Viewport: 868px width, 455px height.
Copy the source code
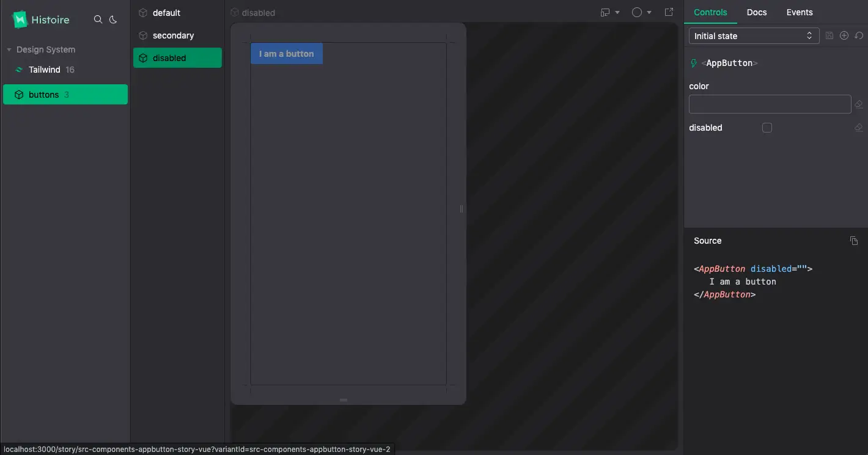(x=854, y=241)
